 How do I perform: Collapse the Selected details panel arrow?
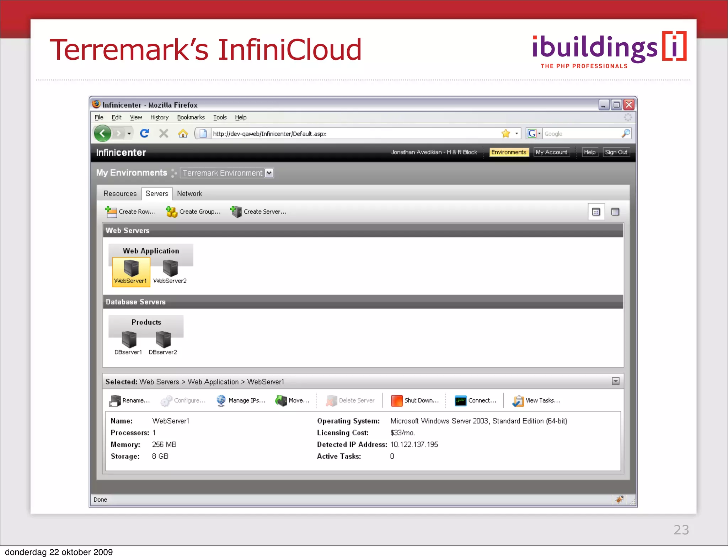click(x=616, y=381)
